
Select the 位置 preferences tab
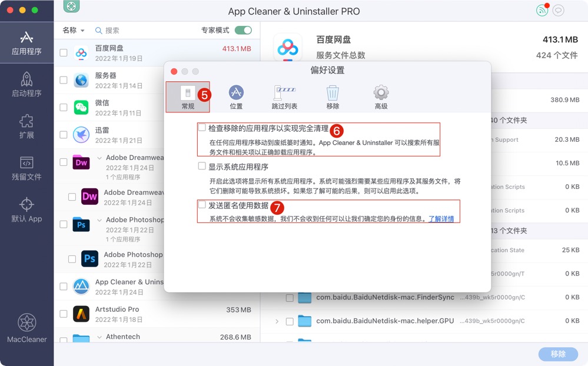pyautogui.click(x=236, y=97)
